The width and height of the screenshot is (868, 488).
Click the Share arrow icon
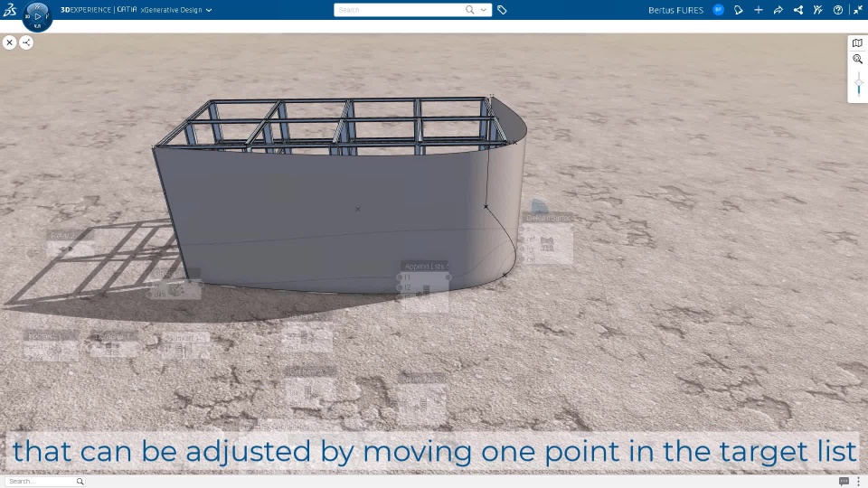point(778,10)
